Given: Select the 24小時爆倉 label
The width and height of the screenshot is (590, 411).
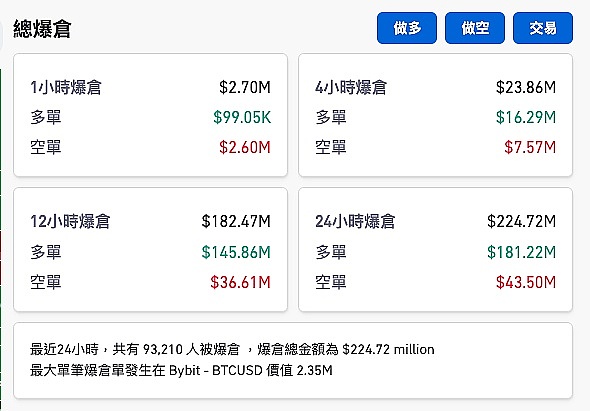Looking at the screenshot, I should (355, 221).
